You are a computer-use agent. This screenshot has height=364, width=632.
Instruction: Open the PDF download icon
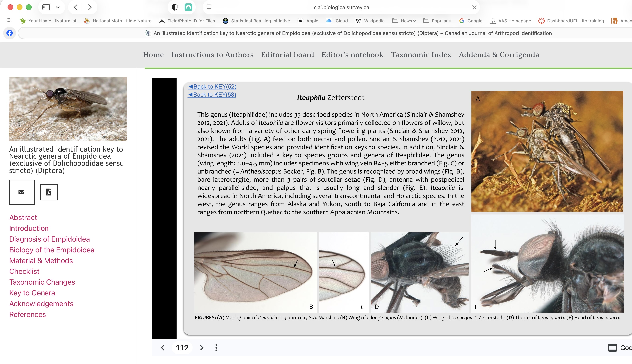pos(49,192)
